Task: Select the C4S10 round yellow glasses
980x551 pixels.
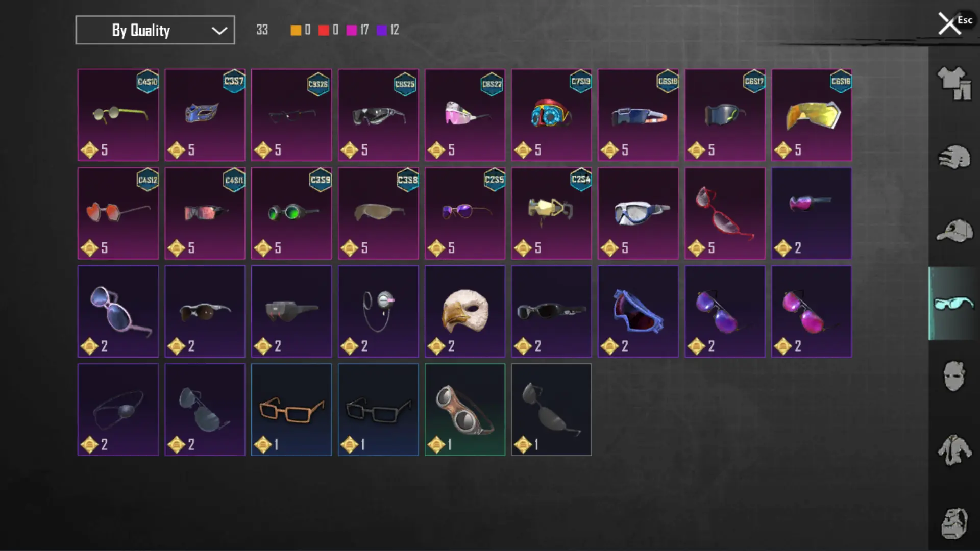Action: coord(118,115)
